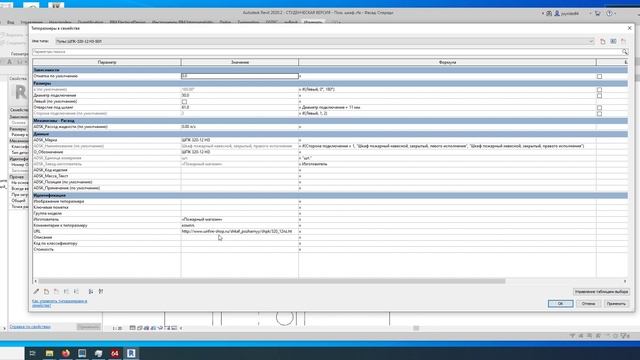Select the О_Обозначение parameter row
Viewport: 640px width, 360px height.
107,152
